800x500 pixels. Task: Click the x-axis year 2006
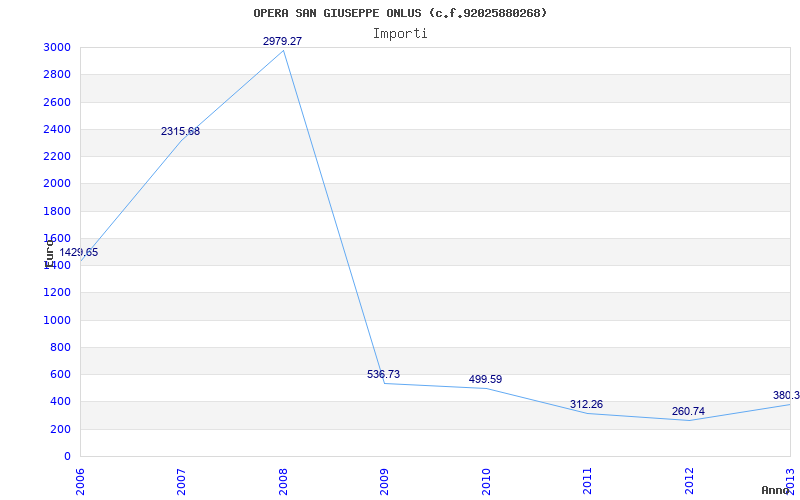[x=81, y=481]
